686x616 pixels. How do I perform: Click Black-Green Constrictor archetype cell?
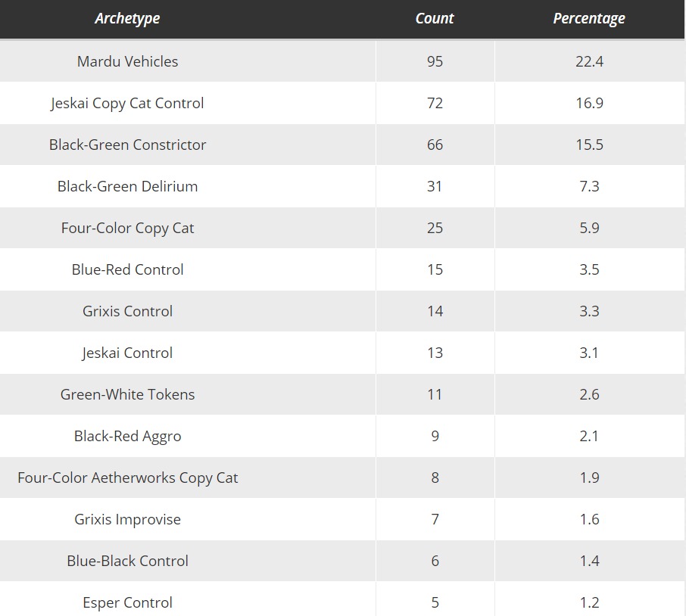127,145
